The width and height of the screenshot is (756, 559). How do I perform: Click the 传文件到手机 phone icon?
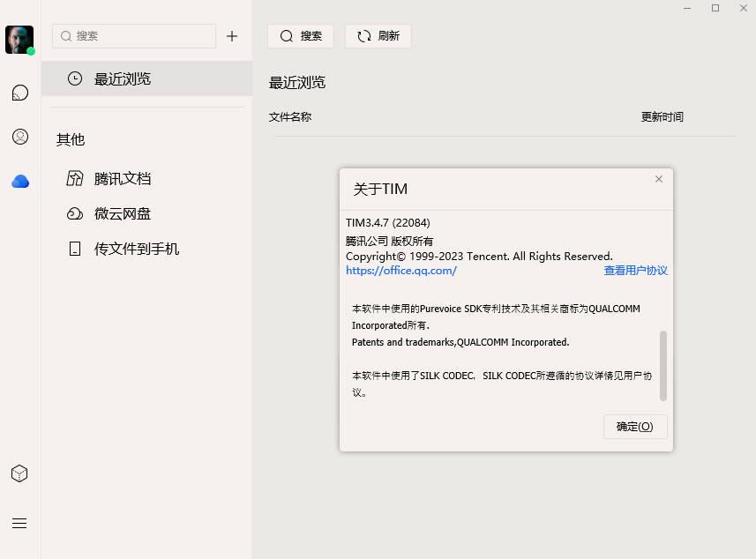click(75, 249)
